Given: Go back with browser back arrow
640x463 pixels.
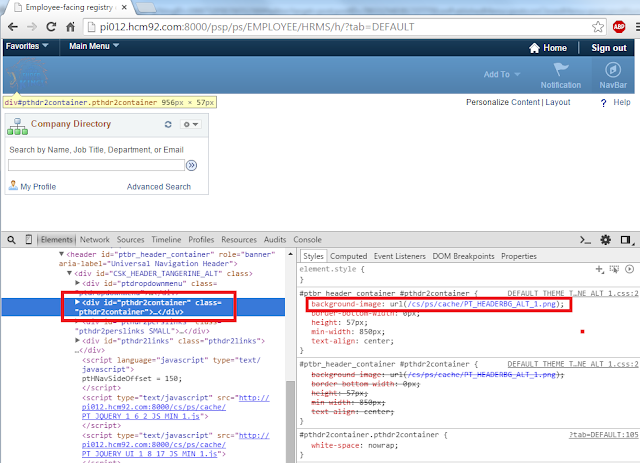Looking at the screenshot, I should click(13, 27).
